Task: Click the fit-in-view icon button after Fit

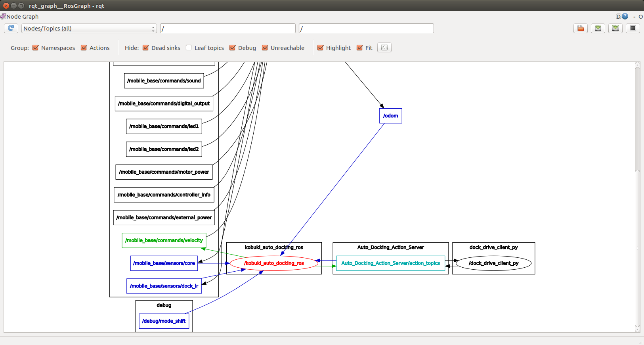Action: [384, 48]
